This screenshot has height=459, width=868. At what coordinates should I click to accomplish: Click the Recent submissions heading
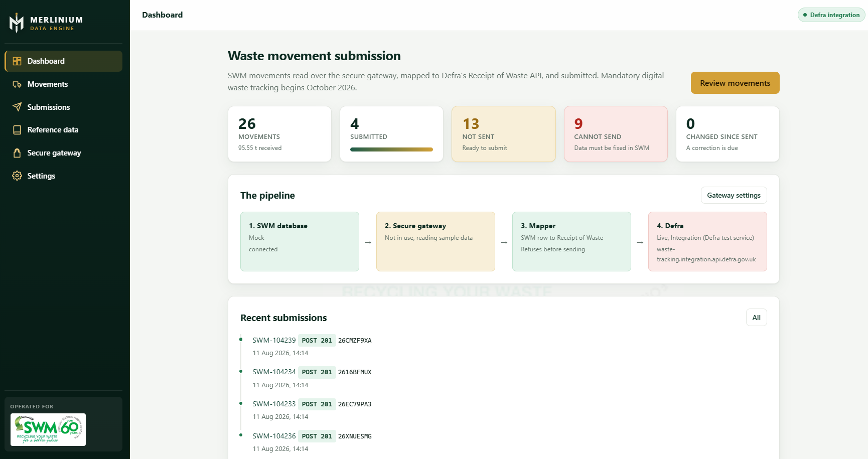click(283, 318)
